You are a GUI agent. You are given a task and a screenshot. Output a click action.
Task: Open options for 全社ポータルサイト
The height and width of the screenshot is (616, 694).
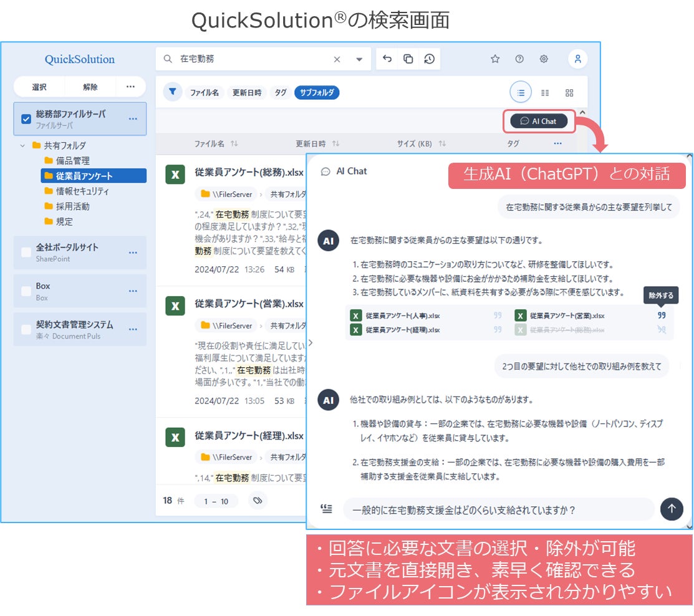133,253
